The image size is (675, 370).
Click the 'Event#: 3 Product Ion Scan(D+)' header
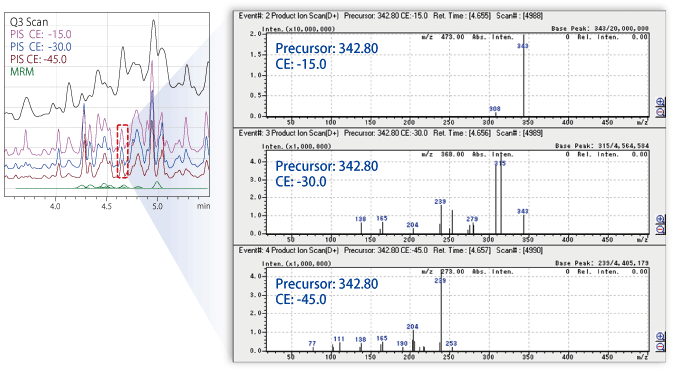[288, 133]
